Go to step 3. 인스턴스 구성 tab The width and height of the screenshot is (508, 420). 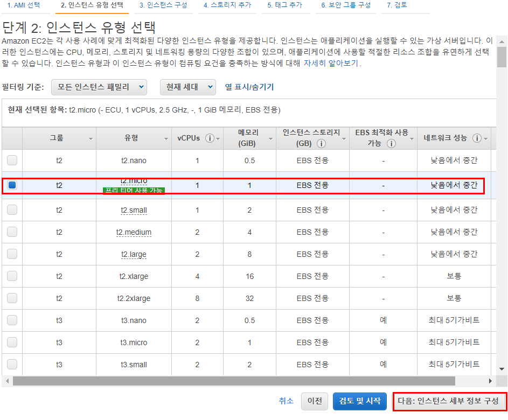tap(163, 5)
